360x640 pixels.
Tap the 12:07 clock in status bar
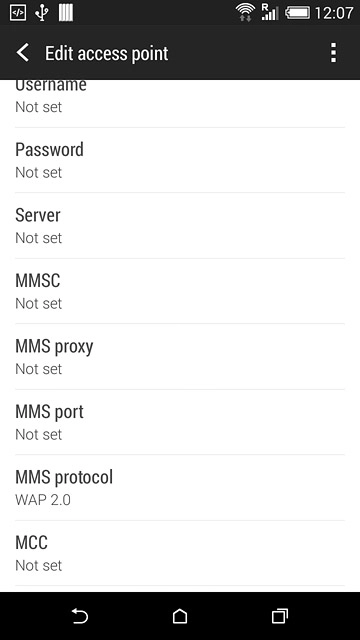(334, 13)
